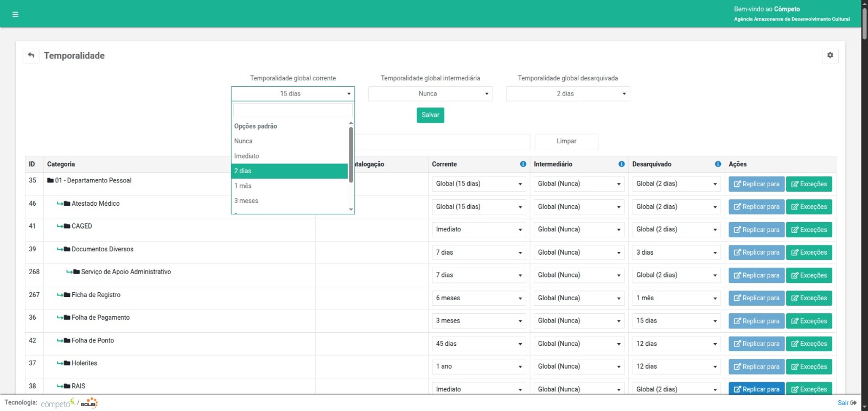This screenshot has height=411, width=868.
Task: Pick '1 mês' in dropdown options
Action: tap(289, 186)
